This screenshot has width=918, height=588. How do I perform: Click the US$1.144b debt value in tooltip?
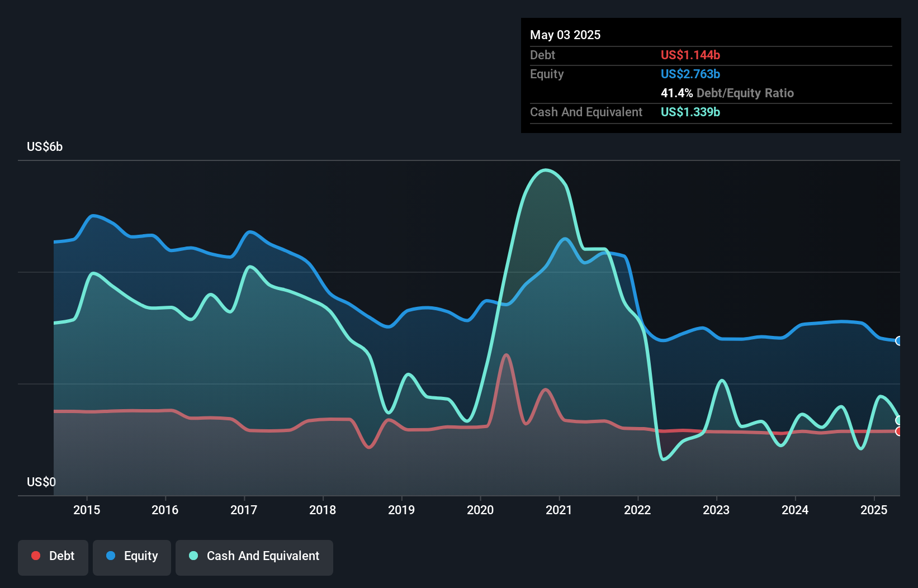690,55
